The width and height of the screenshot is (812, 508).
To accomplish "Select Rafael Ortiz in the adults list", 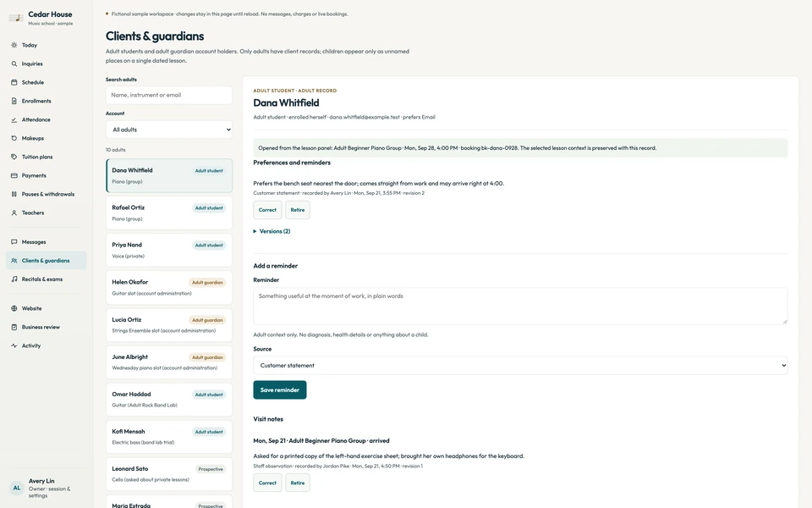I will [x=169, y=213].
